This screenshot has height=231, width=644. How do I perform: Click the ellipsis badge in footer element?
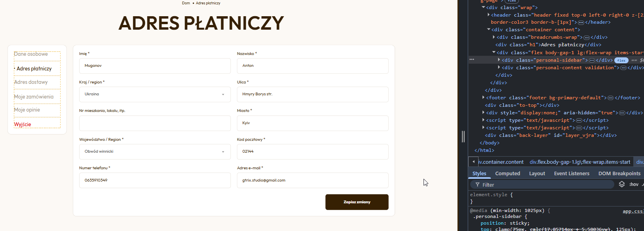tap(610, 98)
